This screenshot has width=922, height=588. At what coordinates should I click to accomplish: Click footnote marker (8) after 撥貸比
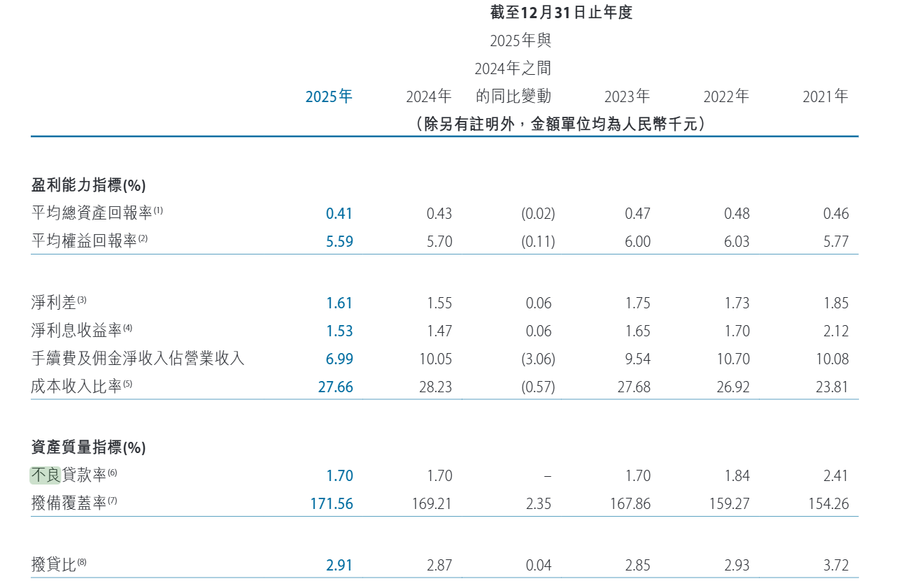tap(82, 562)
